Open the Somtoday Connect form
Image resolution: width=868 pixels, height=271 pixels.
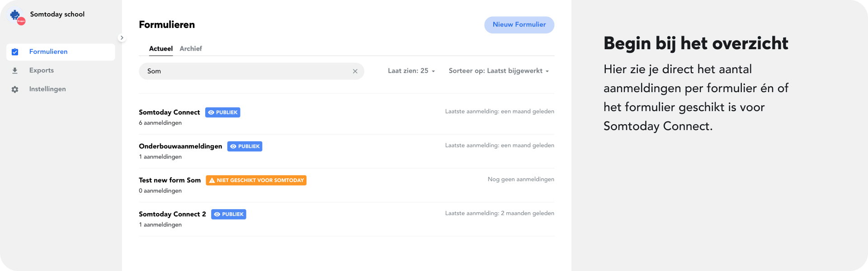pos(169,112)
